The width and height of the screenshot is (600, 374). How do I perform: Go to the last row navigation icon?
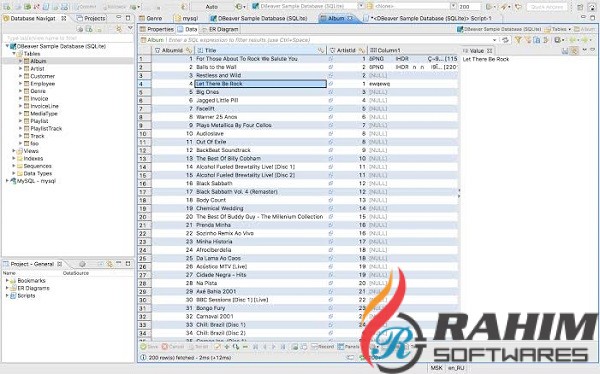pyautogui.click(x=283, y=347)
